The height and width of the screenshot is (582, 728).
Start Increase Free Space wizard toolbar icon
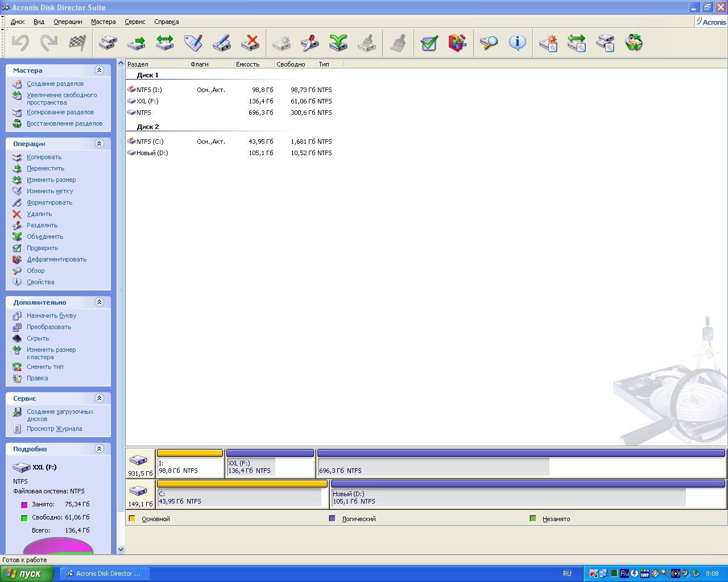(x=577, y=43)
